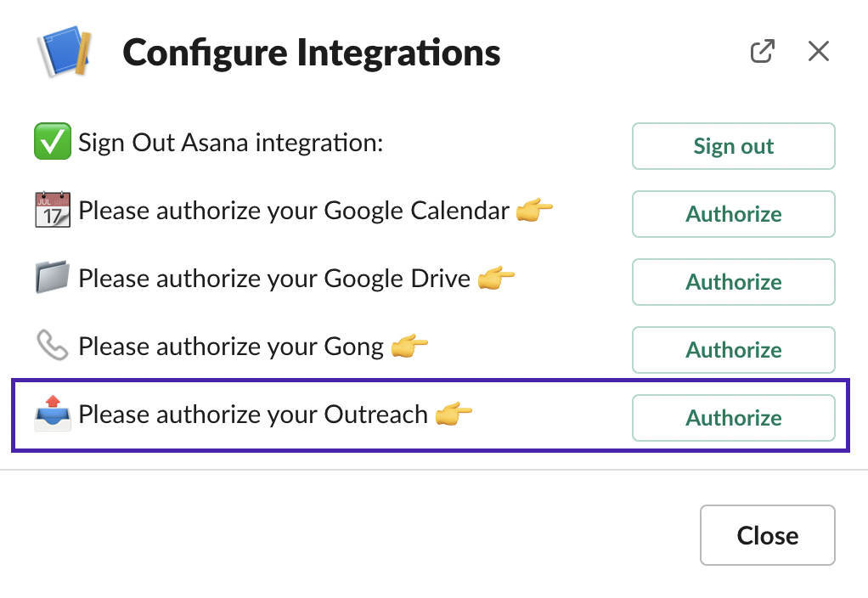Open dialog in new window icon
The width and height of the screenshot is (868, 598).
(762, 52)
